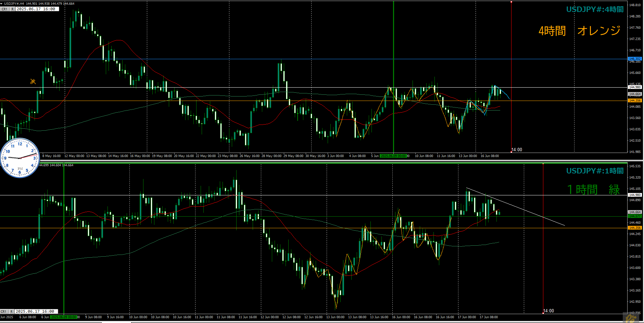Click the 145.535 price label on the 1-hour axis
This screenshot has height=323, width=644.
(635, 166)
